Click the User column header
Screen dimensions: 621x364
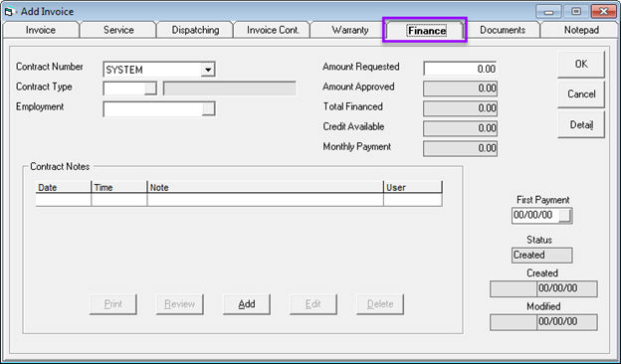pos(413,188)
